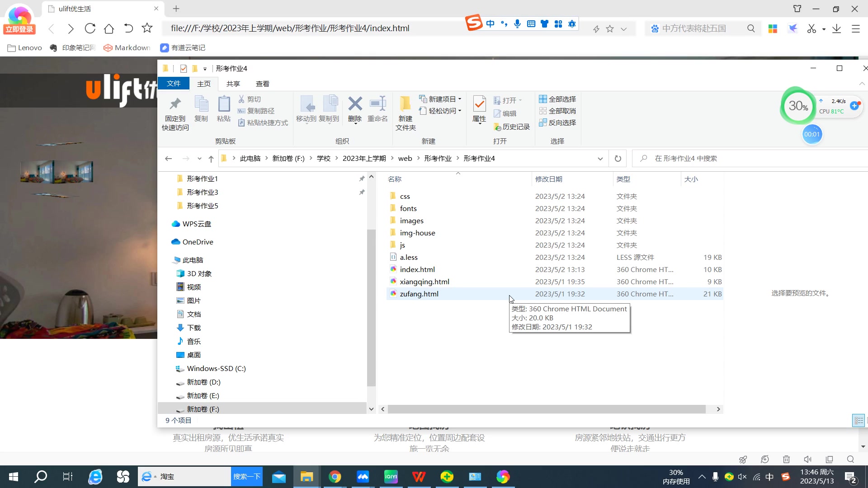Open the New Item (新建项目) dropdown
Screen dimensions: 868x488
(441, 99)
